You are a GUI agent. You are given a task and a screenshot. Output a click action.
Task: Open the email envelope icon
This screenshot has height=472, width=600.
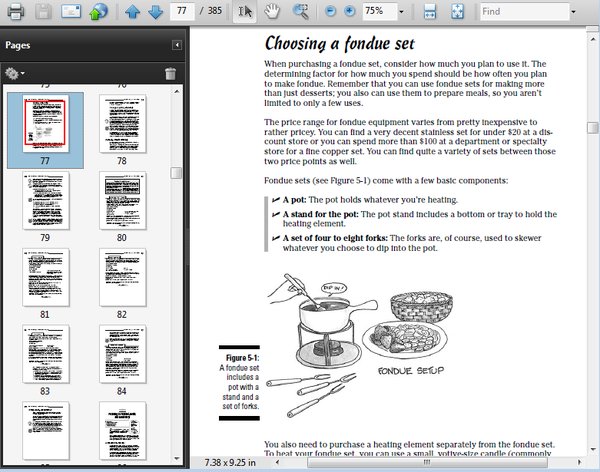71,11
